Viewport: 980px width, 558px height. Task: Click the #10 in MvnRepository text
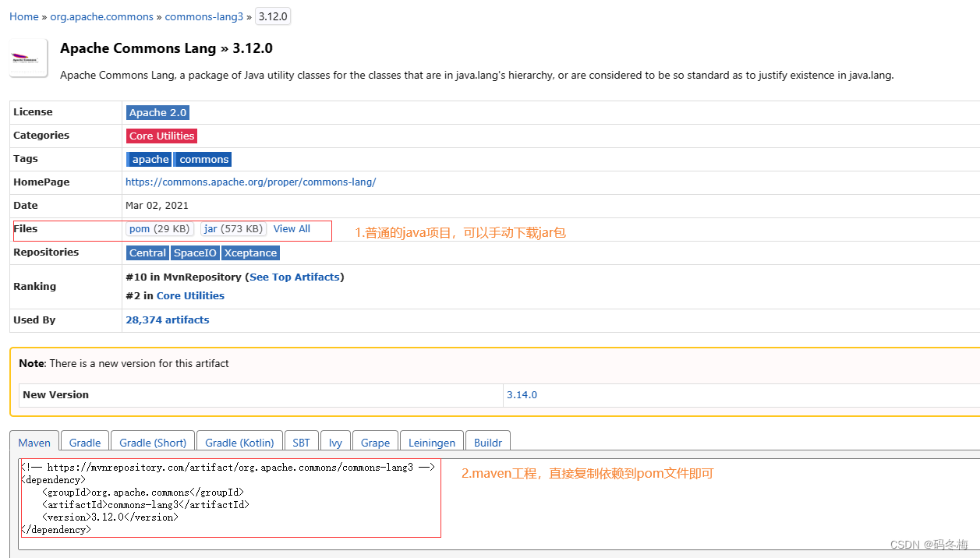[183, 277]
